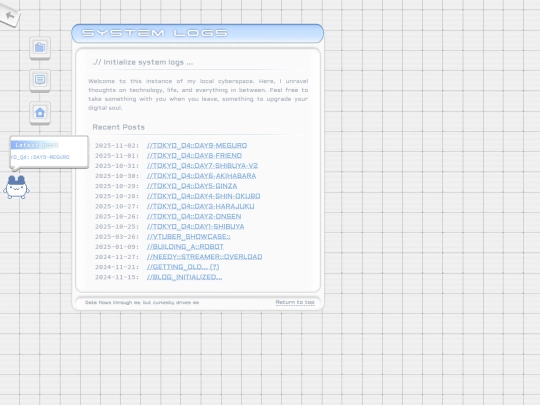Open //TOKYO_Q4::DAY4-SHIN-OKUBO post
This screenshot has width=540, height=405.
pyautogui.click(x=204, y=196)
